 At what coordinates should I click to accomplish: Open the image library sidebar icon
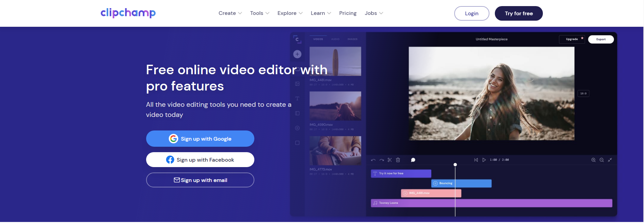tap(297, 84)
